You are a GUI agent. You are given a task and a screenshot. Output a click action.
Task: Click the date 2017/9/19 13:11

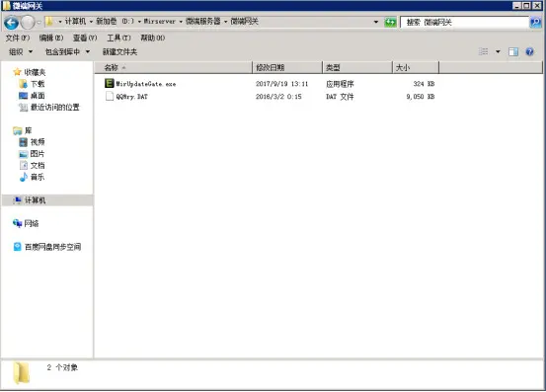(x=281, y=84)
